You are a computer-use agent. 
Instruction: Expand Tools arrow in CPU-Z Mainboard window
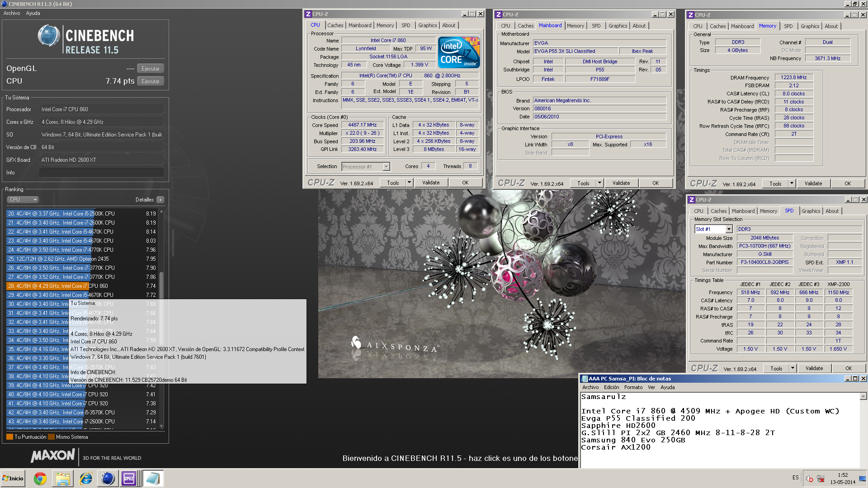(599, 183)
